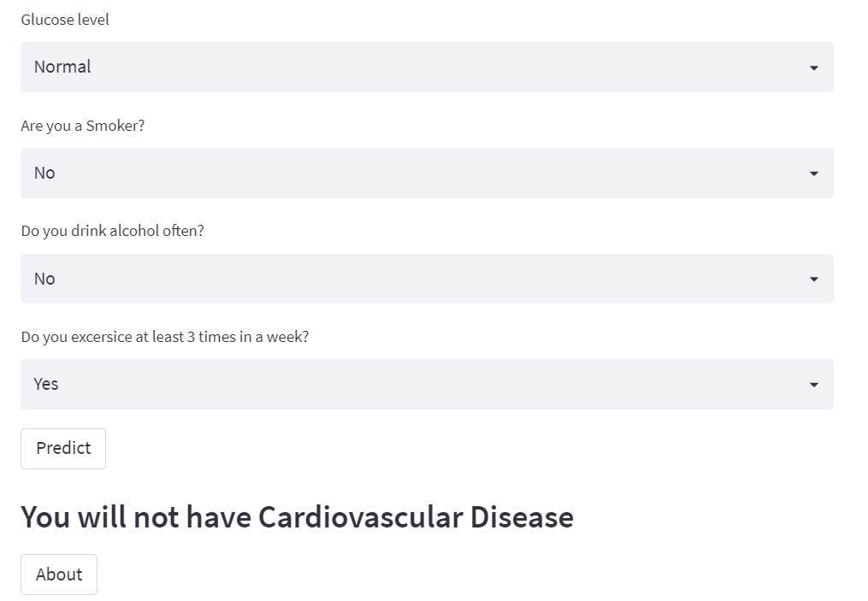Click the 'Yes' value in exercise dropdown
Screen dimensions: 868x601
[x=44, y=384]
